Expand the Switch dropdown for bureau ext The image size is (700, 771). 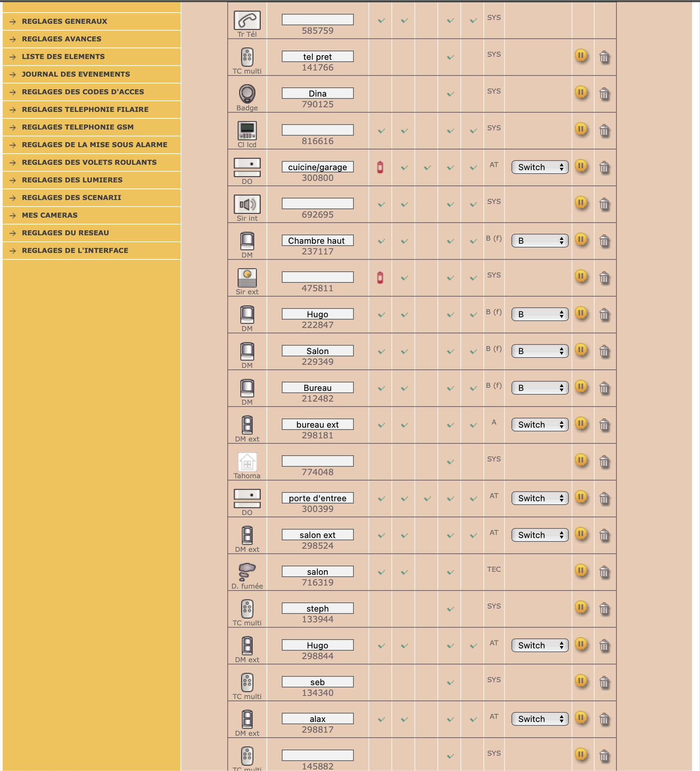coord(540,425)
